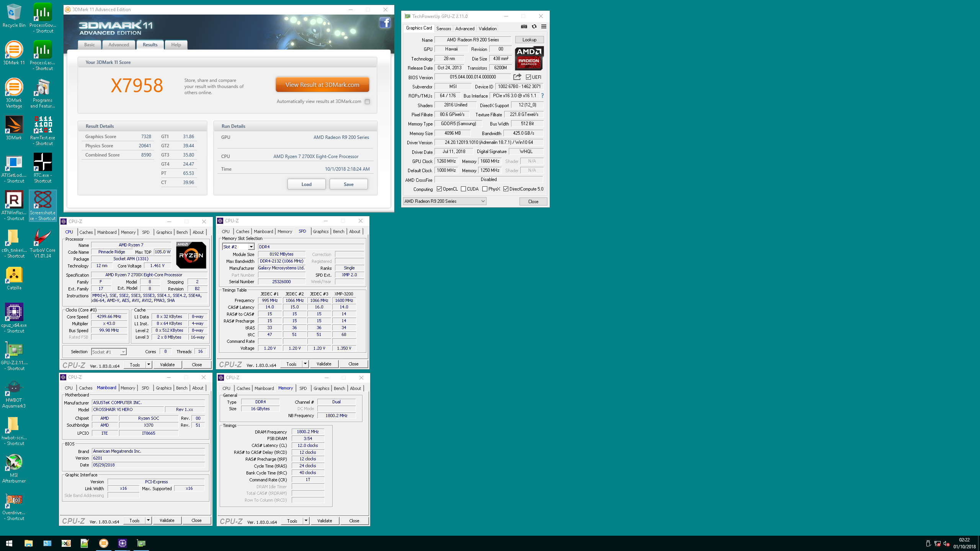This screenshot has height=551, width=980.
Task: Open Catzilla desktop icon
Action: 14,278
